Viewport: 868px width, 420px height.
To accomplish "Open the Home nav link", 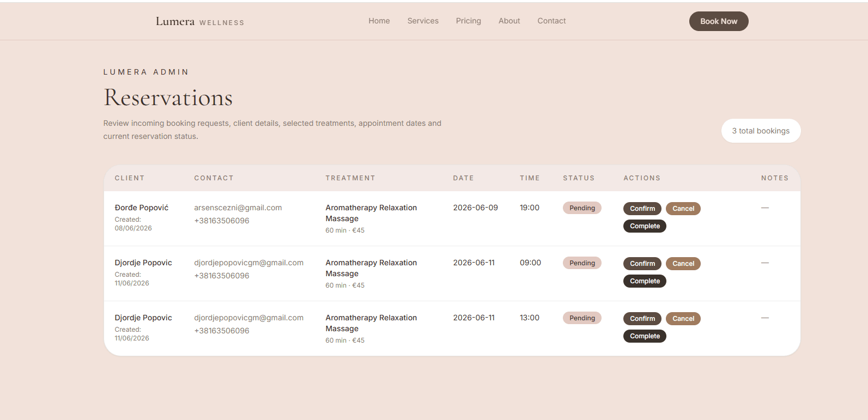I will pyautogui.click(x=379, y=21).
